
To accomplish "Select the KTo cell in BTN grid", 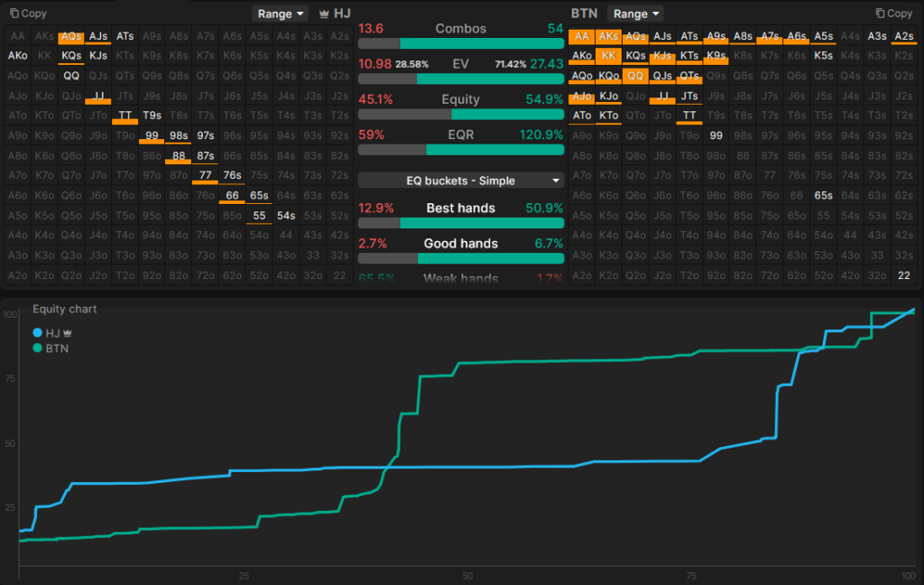I will point(609,116).
